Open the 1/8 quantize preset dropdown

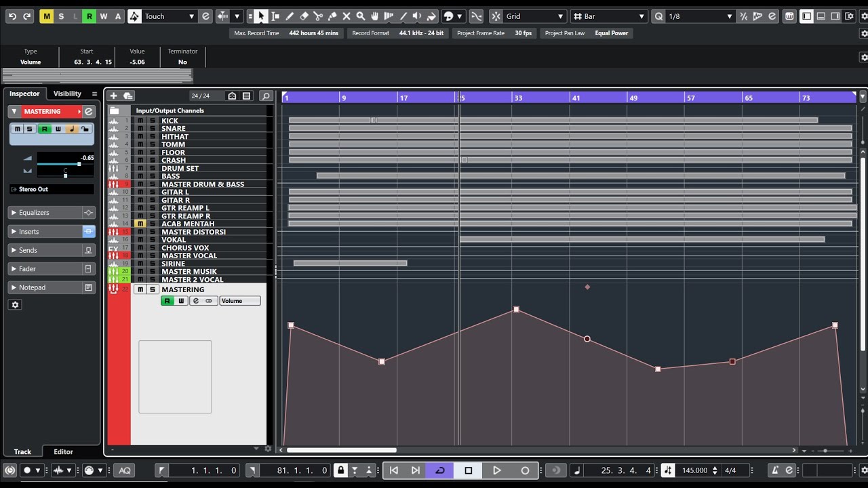[x=701, y=16]
